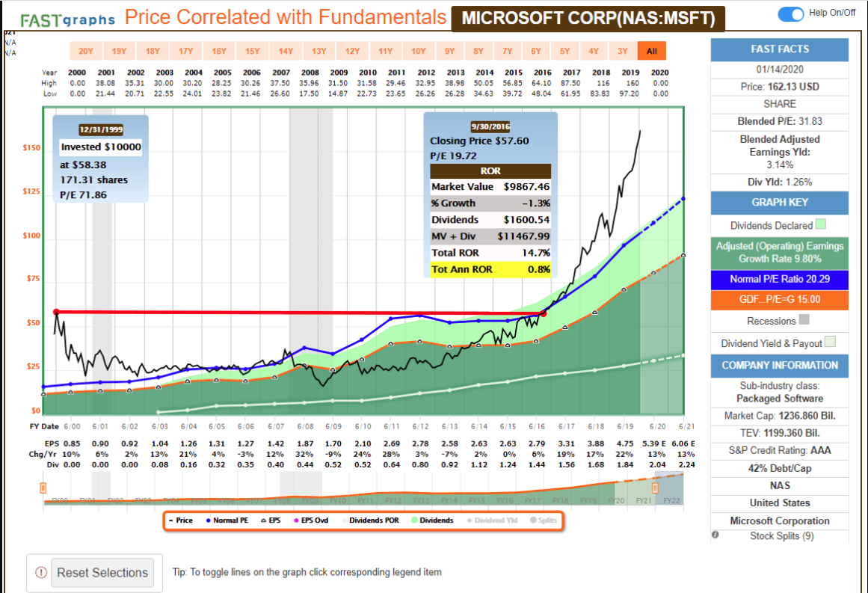Toggle the Price line legend item
868x593 pixels.
[x=181, y=520]
